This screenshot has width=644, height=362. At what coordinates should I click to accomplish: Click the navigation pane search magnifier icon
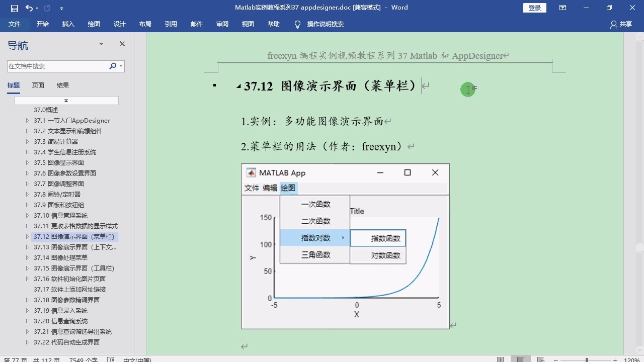coord(113,66)
